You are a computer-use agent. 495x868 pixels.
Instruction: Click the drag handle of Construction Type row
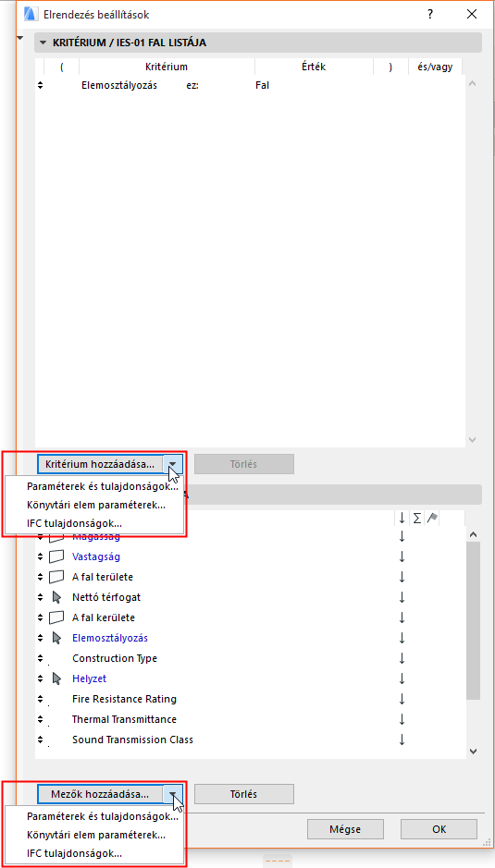coord(40,658)
